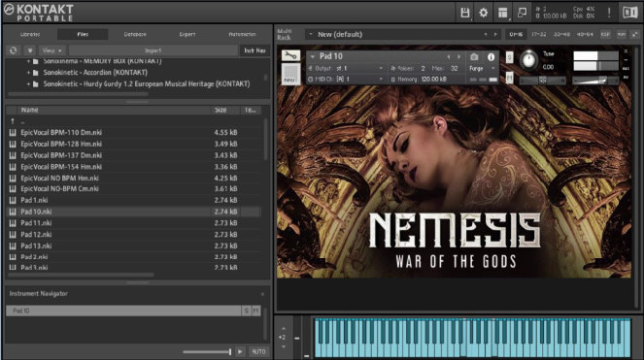The width and height of the screenshot is (644, 360).
Task: Open the wrench edit mode icon
Action: pyautogui.click(x=290, y=55)
